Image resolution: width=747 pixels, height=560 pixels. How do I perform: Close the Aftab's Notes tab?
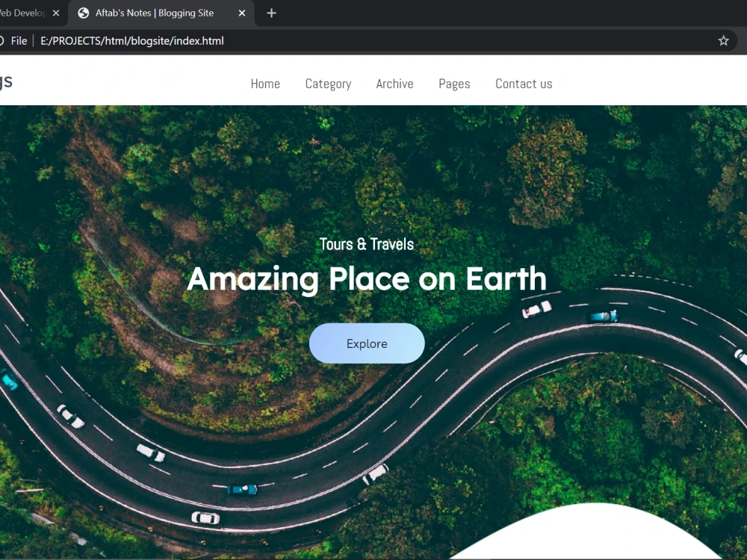coord(242,13)
